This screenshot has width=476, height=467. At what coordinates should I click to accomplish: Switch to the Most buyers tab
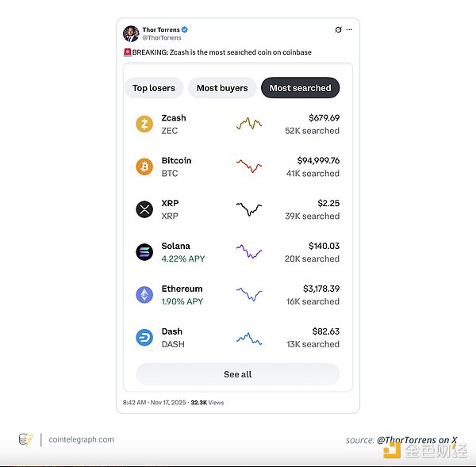222,88
